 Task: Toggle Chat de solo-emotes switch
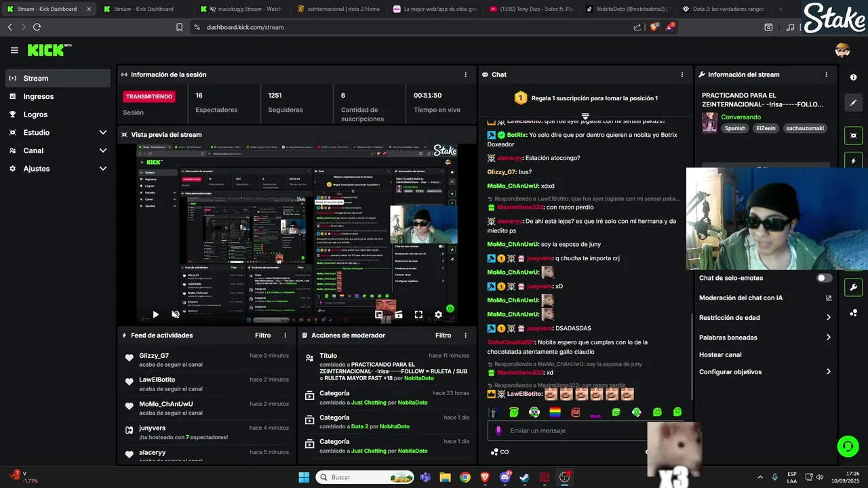click(824, 278)
